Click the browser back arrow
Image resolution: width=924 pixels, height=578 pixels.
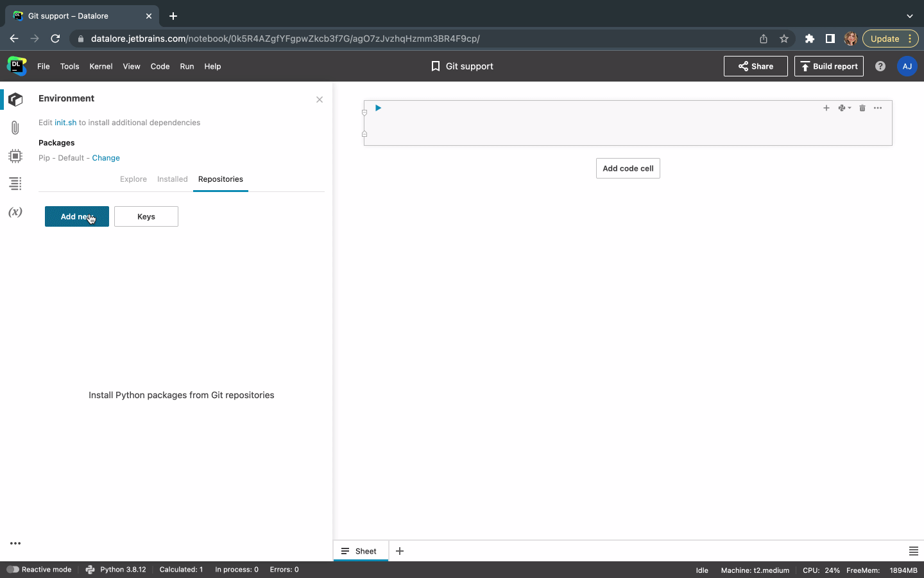coord(14,39)
